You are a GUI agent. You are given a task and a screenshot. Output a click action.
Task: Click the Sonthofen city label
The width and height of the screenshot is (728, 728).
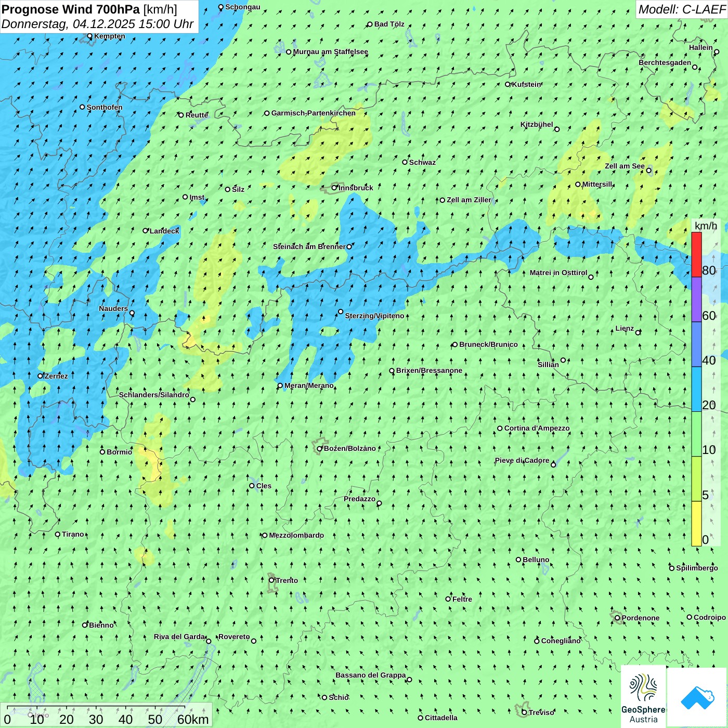[105, 107]
